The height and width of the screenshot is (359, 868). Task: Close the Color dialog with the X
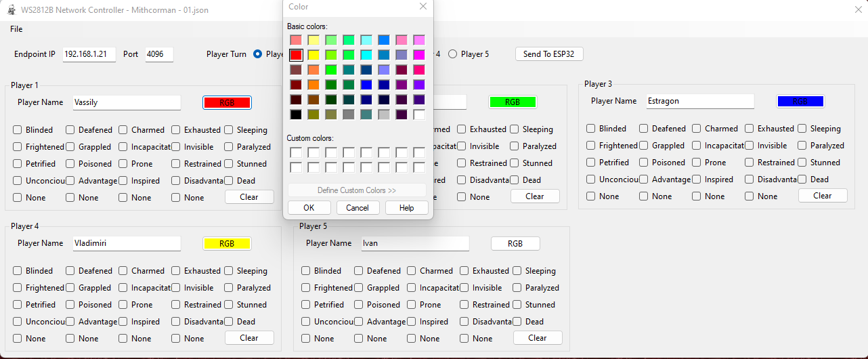tap(423, 7)
